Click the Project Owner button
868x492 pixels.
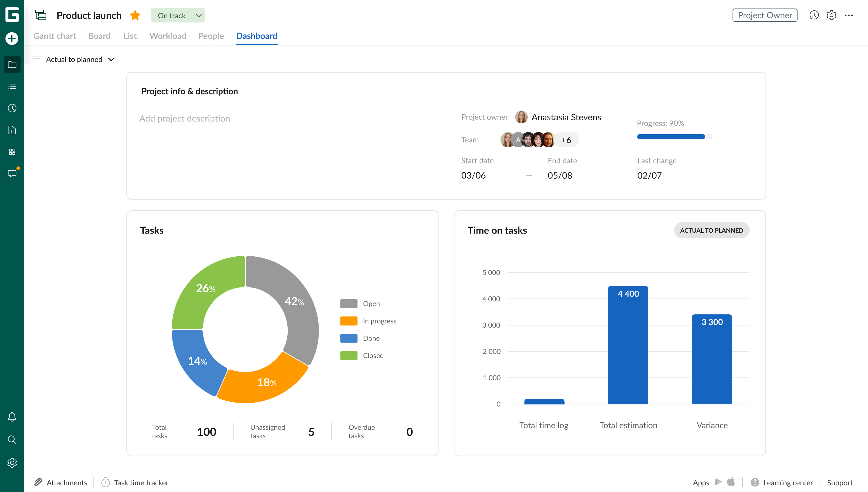click(765, 15)
